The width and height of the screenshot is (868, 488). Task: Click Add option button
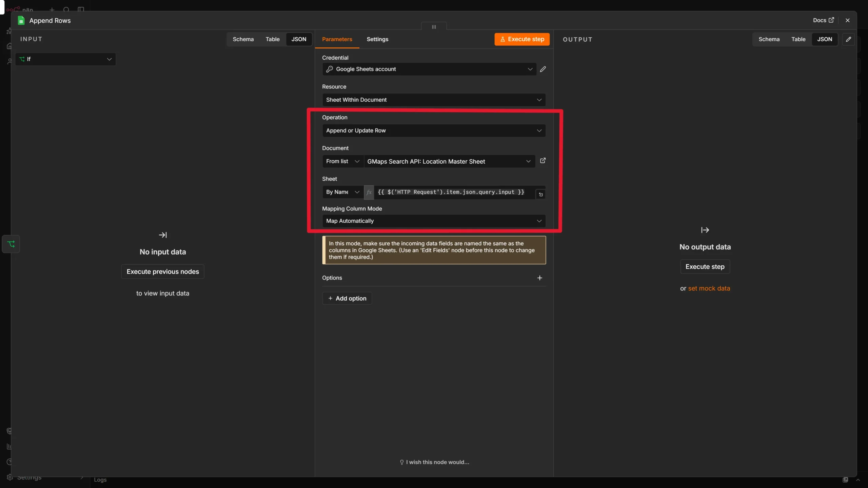pos(347,298)
